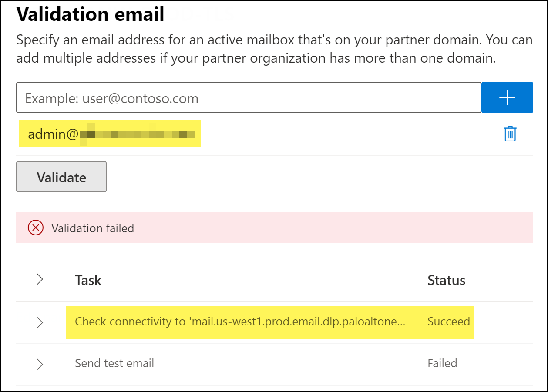Viewport: 548px width, 392px height.
Task: Expand all tasks with header chevron
Action: coord(40,279)
